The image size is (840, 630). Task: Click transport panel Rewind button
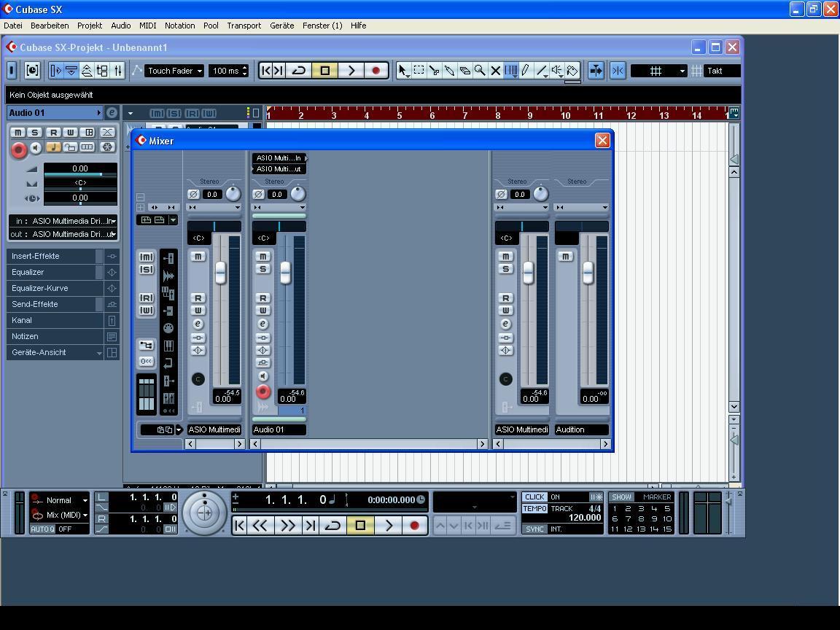pos(260,526)
